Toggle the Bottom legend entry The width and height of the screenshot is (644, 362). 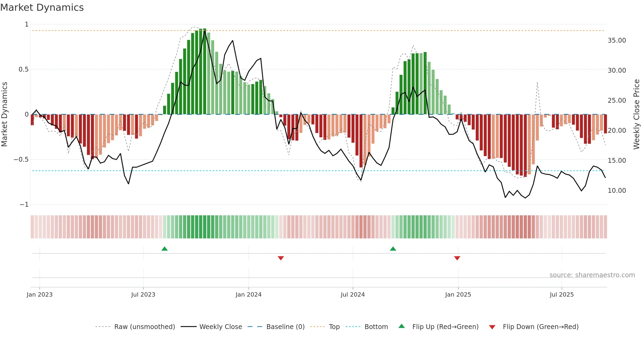click(x=367, y=327)
